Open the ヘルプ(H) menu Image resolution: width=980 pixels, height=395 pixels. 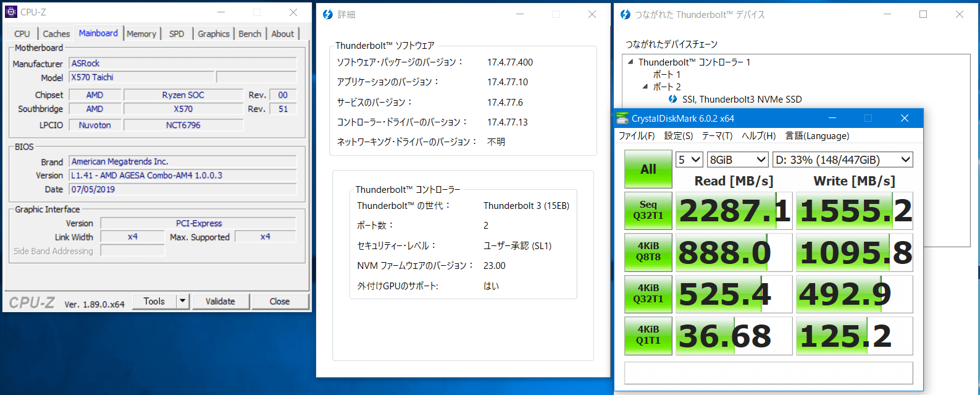[758, 136]
